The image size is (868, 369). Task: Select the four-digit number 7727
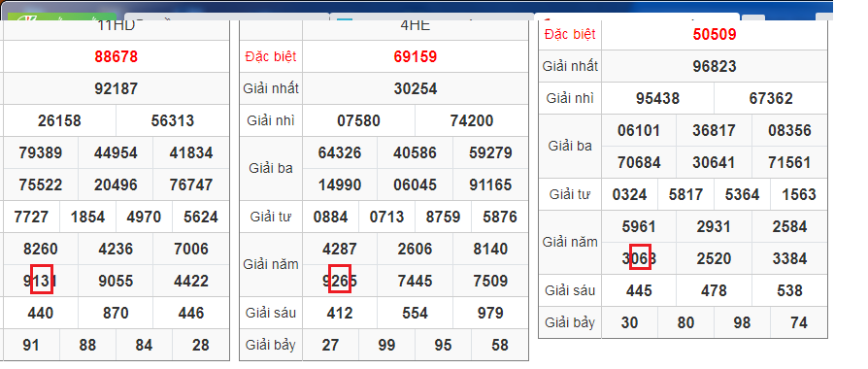tap(31, 218)
